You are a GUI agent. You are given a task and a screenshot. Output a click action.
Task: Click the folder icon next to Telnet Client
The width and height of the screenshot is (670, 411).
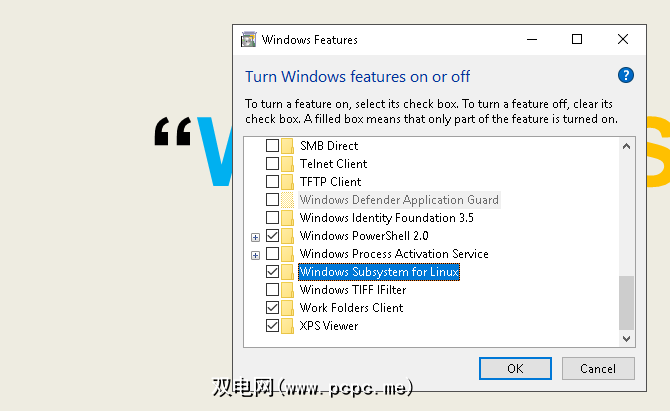point(288,164)
